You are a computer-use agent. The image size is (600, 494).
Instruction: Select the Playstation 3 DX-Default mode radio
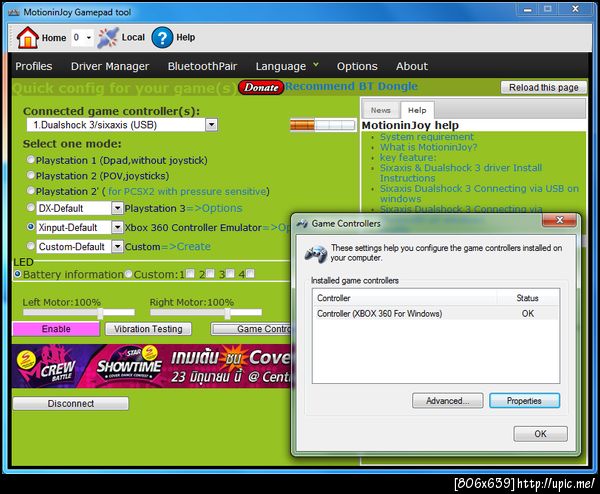click(x=31, y=207)
